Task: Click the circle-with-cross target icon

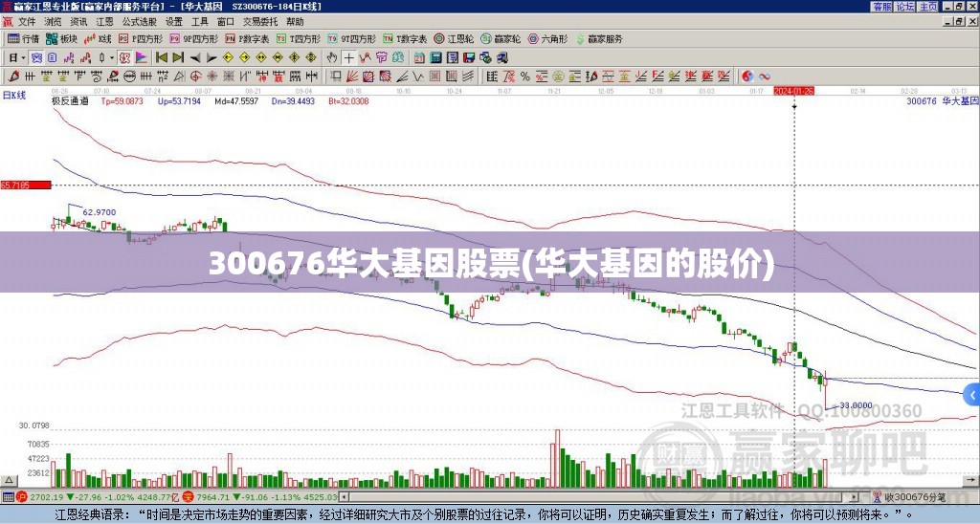Action: 195,76
